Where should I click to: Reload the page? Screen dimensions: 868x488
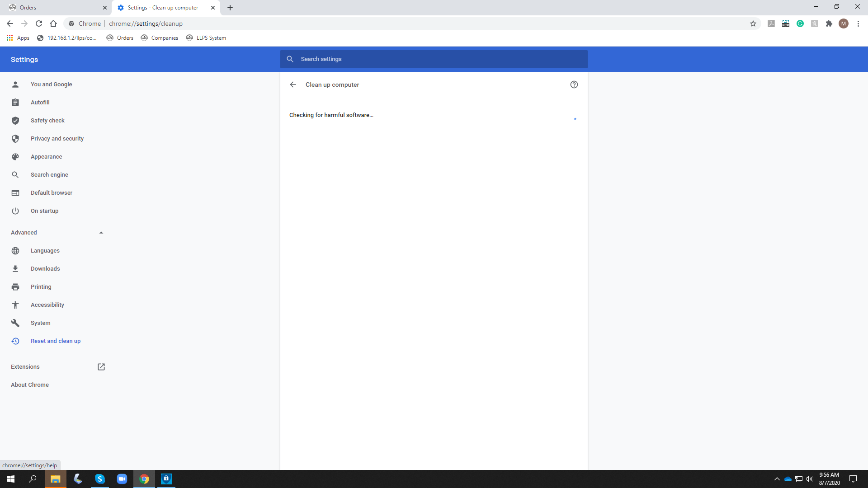pyautogui.click(x=39, y=23)
